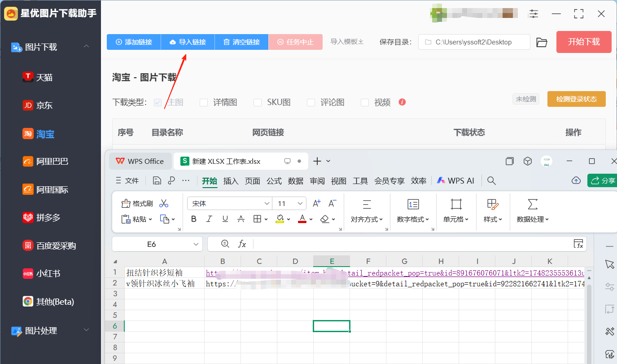Click the 清空链接 button
Screen dimensions: 617x364
[x=241, y=42]
